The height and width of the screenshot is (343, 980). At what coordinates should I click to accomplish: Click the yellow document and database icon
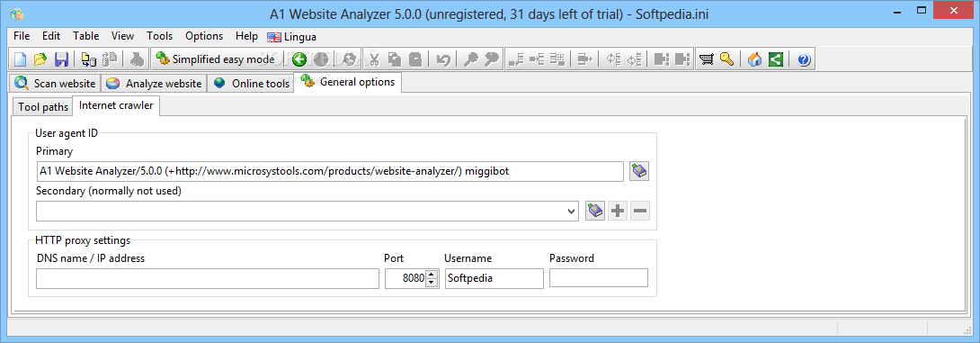tap(89, 59)
